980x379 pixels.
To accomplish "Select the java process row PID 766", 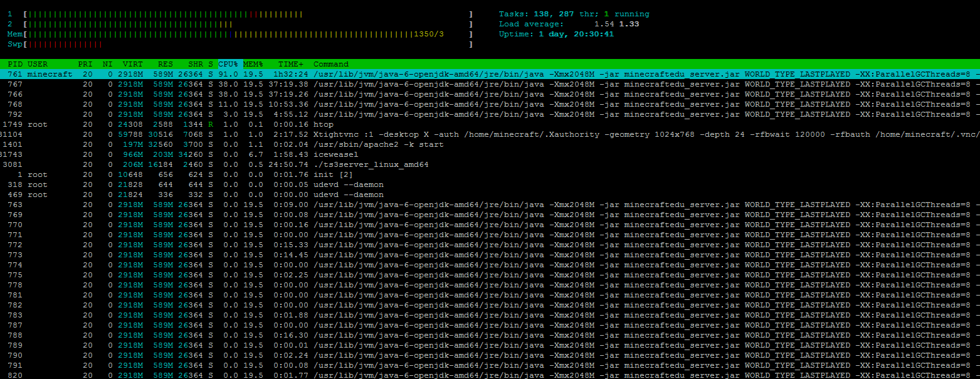I will [x=490, y=94].
